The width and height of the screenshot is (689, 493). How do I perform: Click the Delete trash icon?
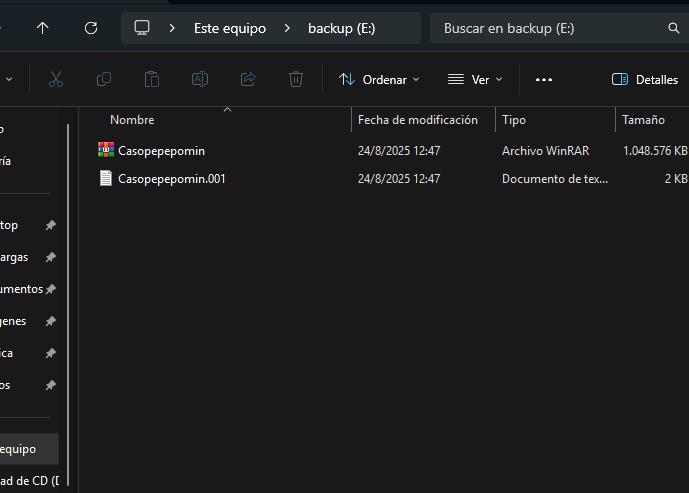click(296, 79)
